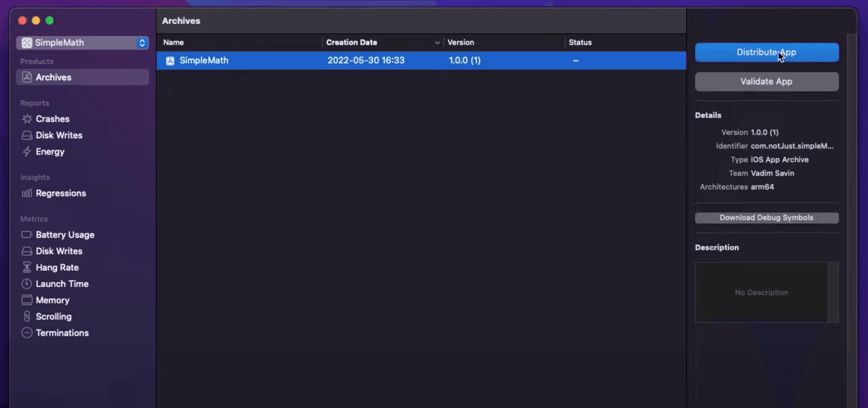The image size is (868, 408).
Task: Open the Crashes report icon
Action: tap(27, 119)
